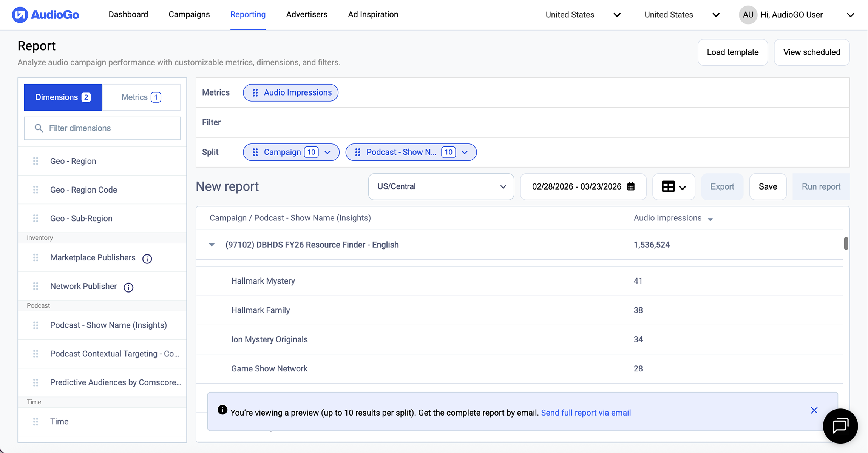Open the Reporting menu
The height and width of the screenshot is (453, 868).
pyautogui.click(x=248, y=14)
